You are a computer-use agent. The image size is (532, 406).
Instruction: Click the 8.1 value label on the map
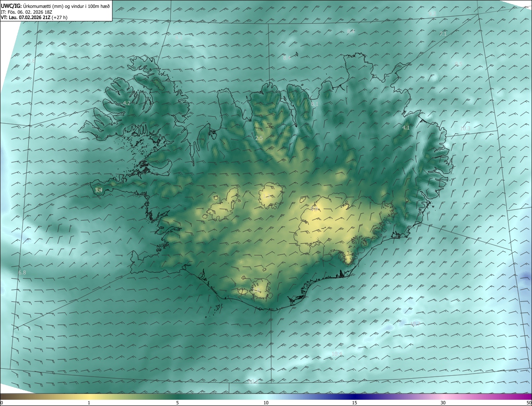pyautogui.click(x=315, y=104)
